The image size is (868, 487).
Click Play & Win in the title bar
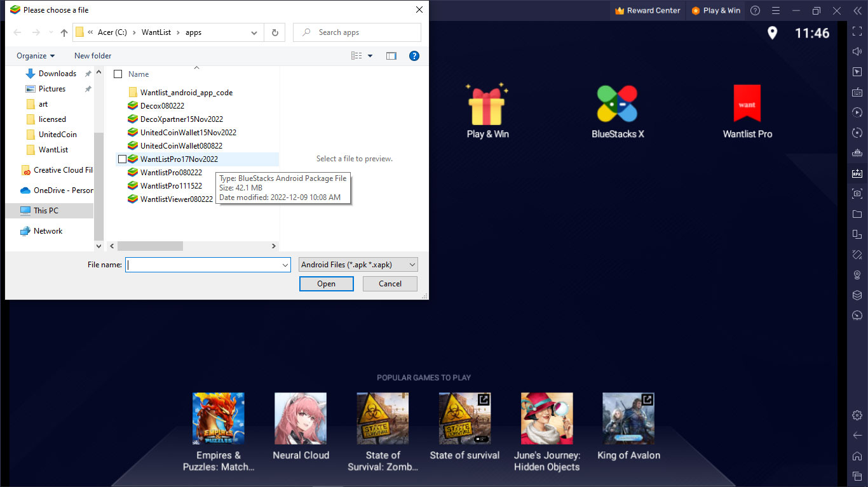coord(715,10)
